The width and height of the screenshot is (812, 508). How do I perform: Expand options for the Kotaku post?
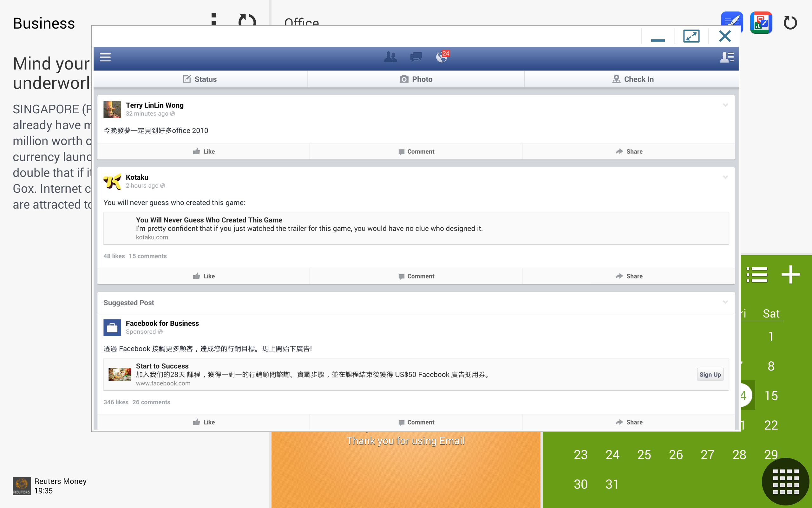[x=725, y=177]
